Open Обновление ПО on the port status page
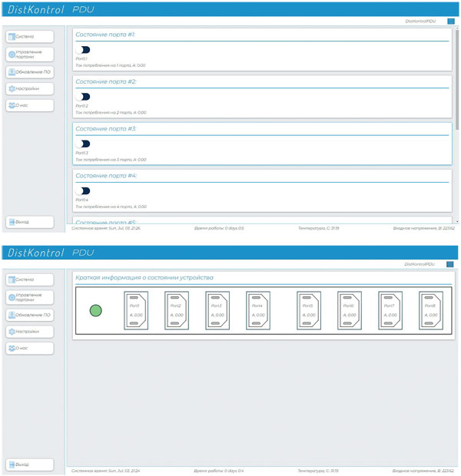Image resolution: width=461 pixels, height=476 pixels. pos(30,72)
